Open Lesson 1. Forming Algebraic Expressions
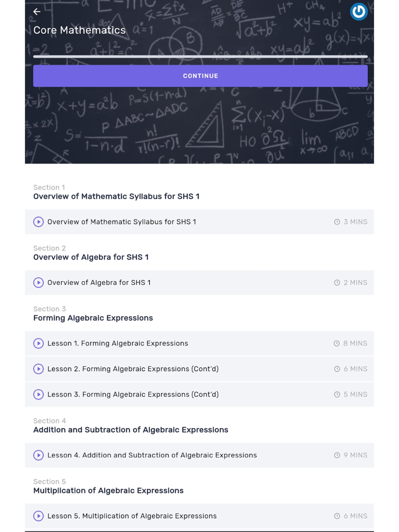 point(118,343)
